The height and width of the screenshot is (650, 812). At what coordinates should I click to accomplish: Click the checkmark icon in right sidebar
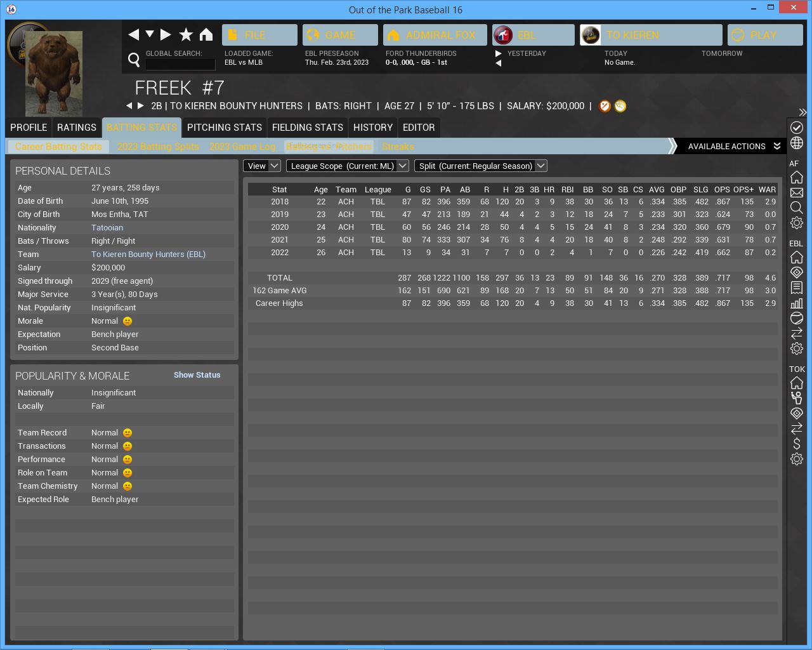[x=797, y=128]
